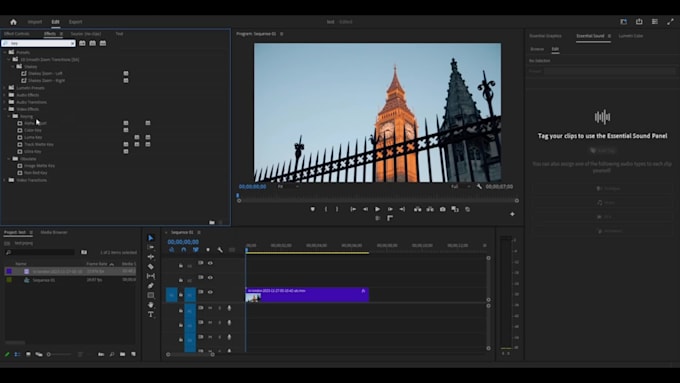The image size is (680, 383).
Task: Go to the Home screen icon
Action: click(x=13, y=22)
